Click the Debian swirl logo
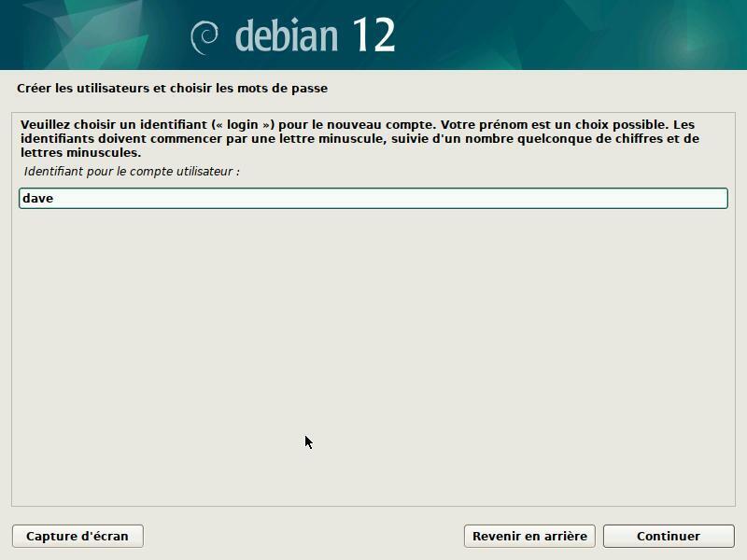This screenshot has height=560, width=747. click(x=199, y=35)
